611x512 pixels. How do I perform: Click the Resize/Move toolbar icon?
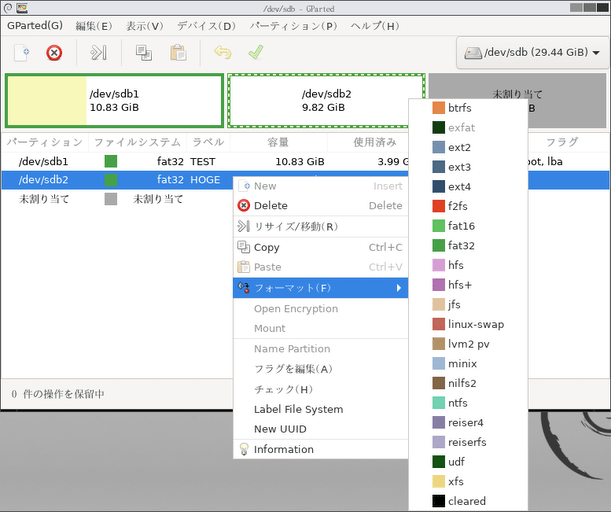[x=98, y=53]
